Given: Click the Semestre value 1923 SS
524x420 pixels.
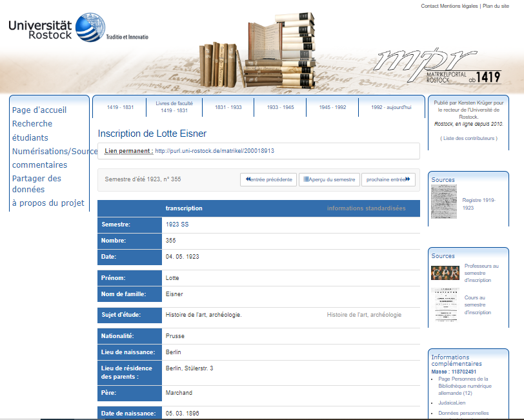Looking at the screenshot, I should pyautogui.click(x=177, y=225).
